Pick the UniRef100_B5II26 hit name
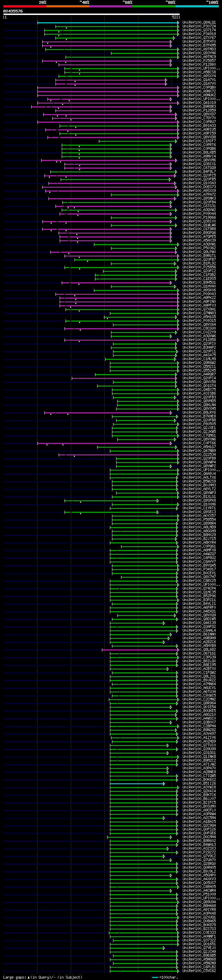This screenshot has width=222, height=980. pyautogui.click(x=199, y=783)
